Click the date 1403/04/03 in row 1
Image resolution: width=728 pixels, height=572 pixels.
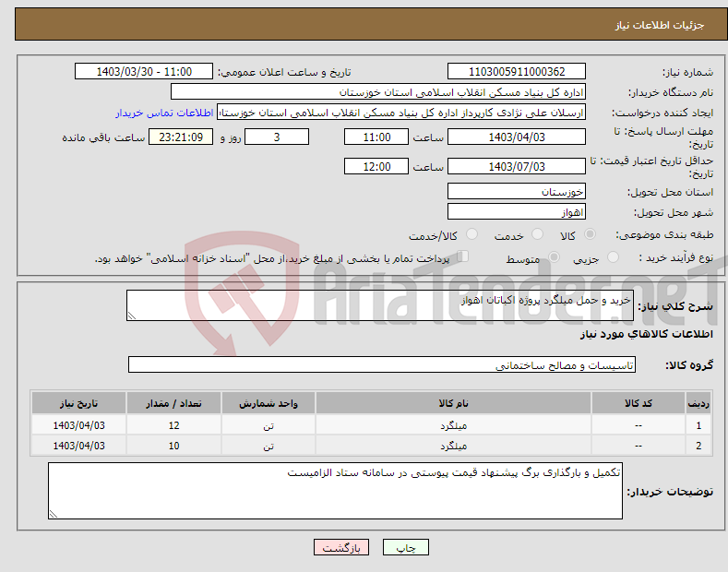click(79, 425)
